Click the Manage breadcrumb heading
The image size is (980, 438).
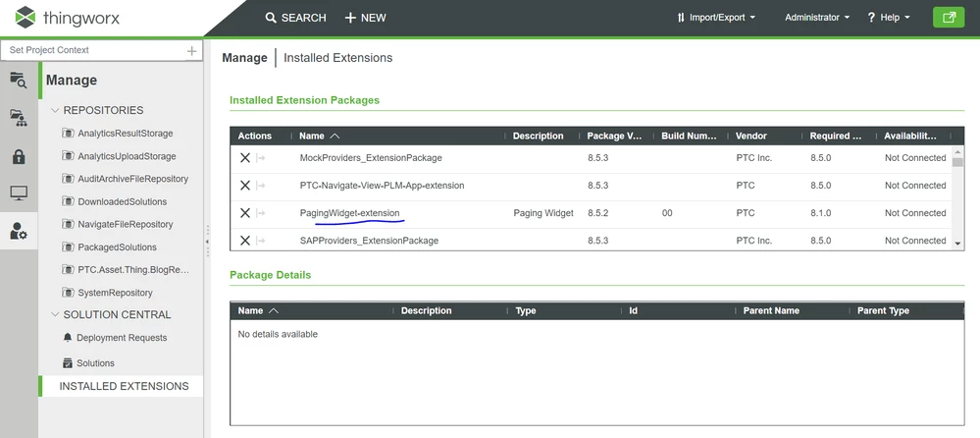pos(244,58)
